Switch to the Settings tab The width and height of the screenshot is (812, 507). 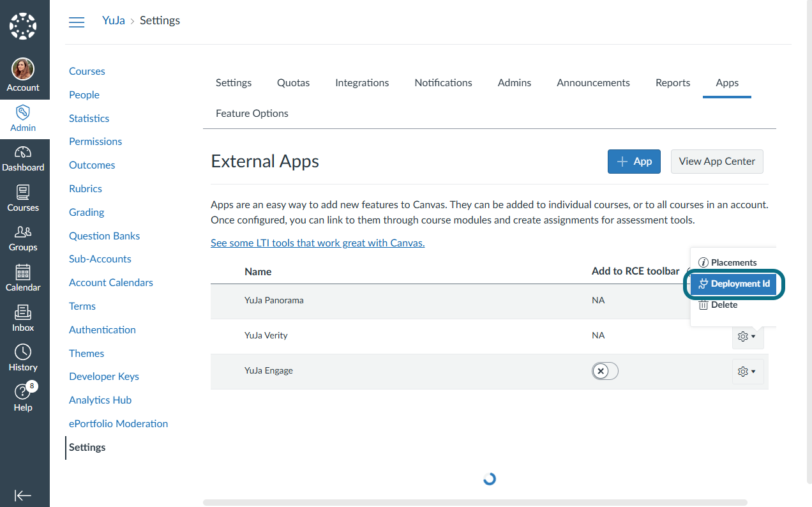point(234,82)
